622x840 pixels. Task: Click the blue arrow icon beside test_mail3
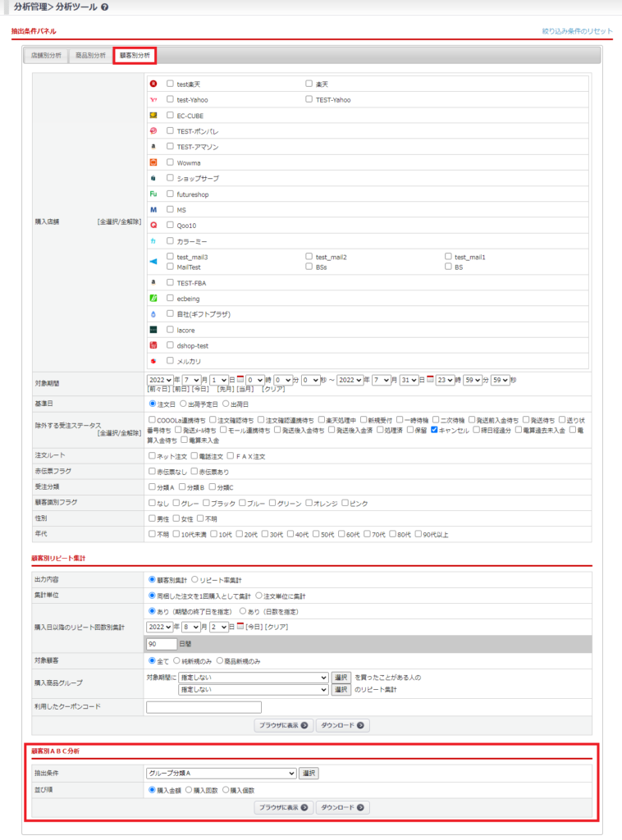click(153, 262)
